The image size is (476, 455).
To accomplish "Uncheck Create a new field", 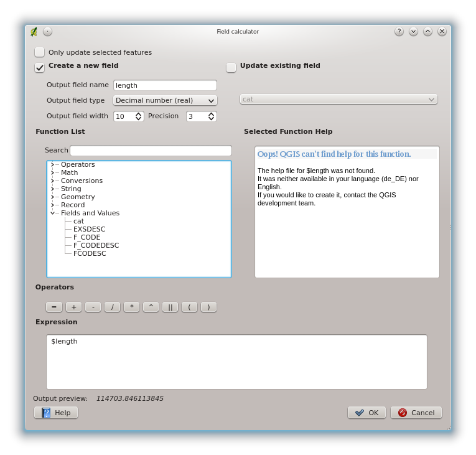I will (x=40, y=67).
